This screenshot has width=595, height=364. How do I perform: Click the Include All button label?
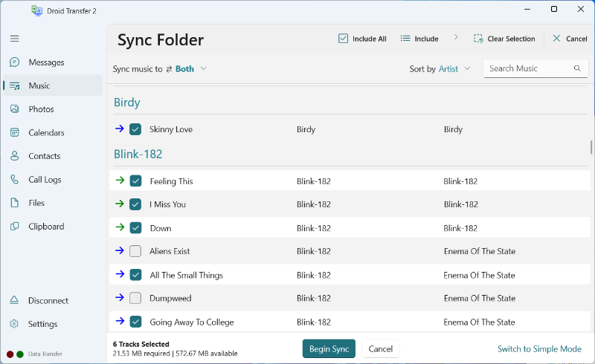[369, 39]
